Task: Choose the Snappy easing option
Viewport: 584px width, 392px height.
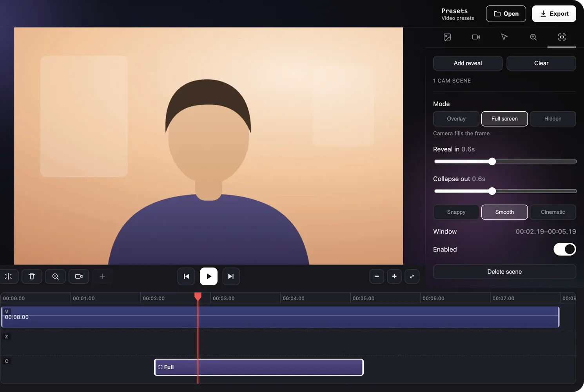Action: (456, 212)
